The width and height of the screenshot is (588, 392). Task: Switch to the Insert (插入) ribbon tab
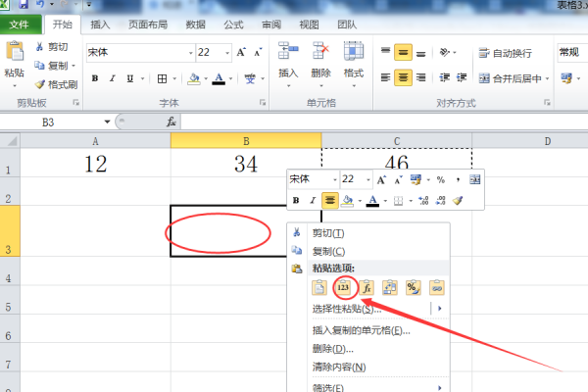pos(100,24)
